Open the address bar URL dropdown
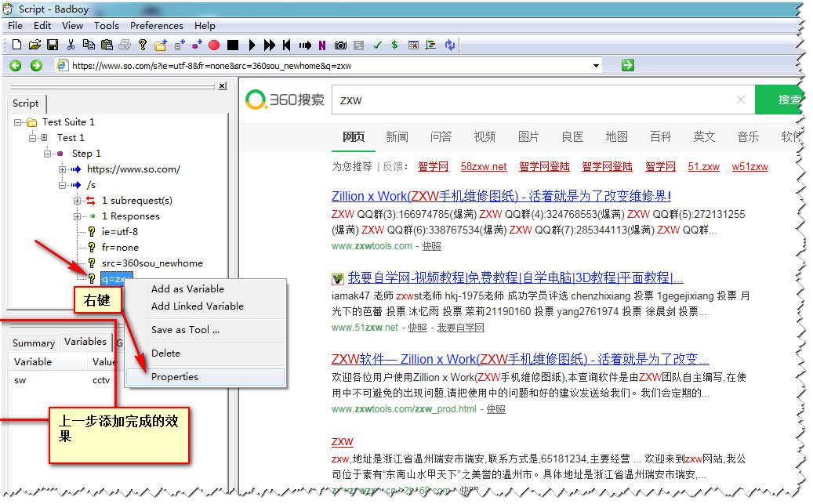The image size is (813, 504). [597, 65]
